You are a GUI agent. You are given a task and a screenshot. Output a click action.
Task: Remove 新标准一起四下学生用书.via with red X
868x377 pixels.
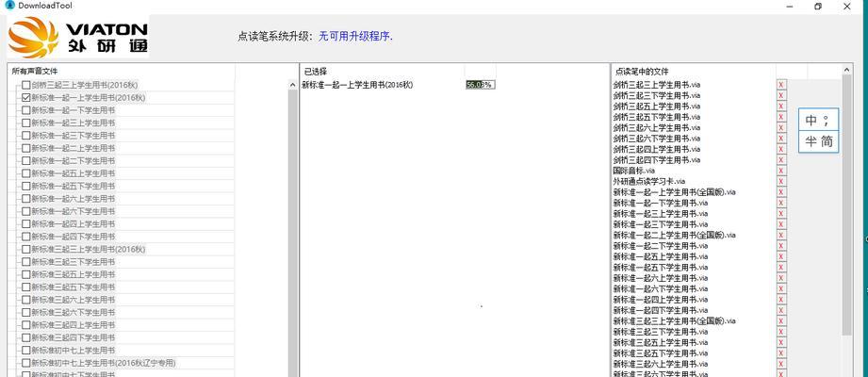pyautogui.click(x=781, y=310)
